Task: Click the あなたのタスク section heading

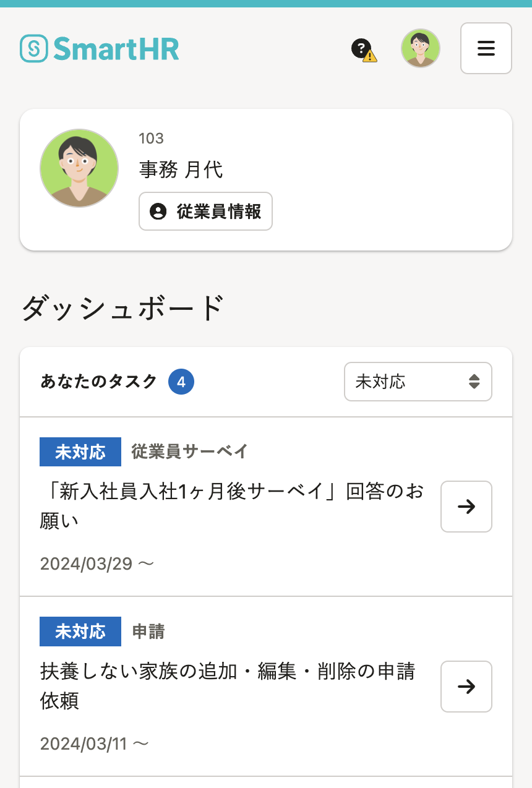Action: click(99, 382)
